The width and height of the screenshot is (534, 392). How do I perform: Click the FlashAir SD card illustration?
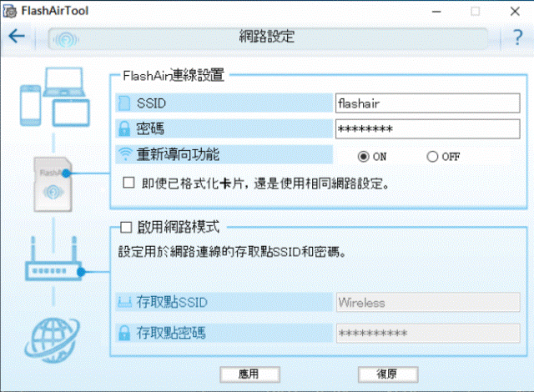(53, 184)
